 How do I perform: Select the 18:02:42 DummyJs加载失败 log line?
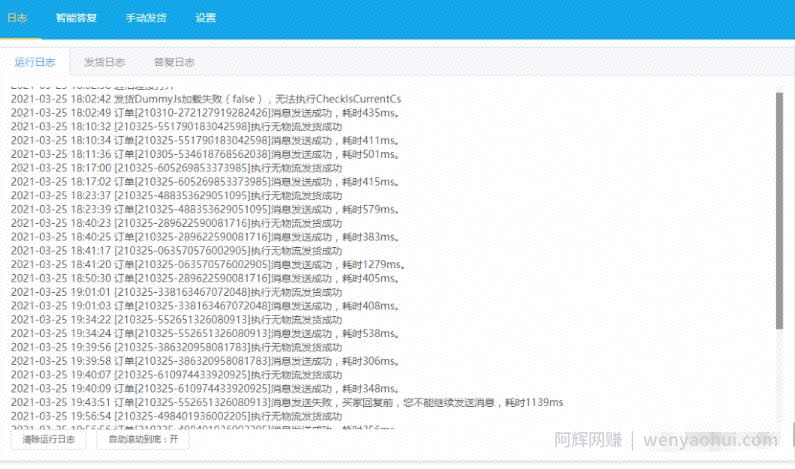click(206, 99)
